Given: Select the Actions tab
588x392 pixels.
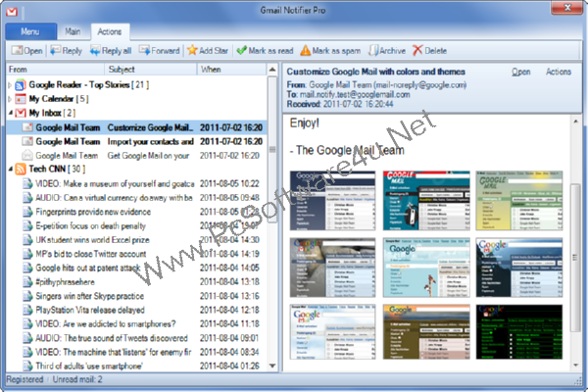Looking at the screenshot, I should (x=110, y=32).
